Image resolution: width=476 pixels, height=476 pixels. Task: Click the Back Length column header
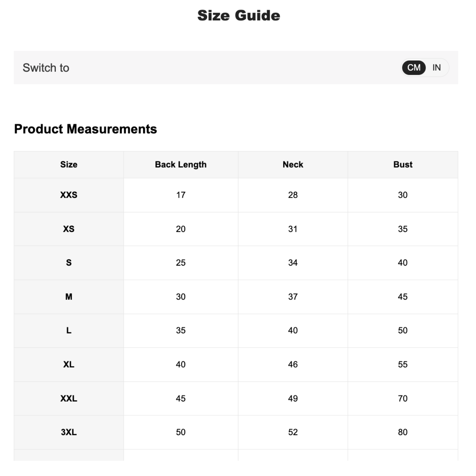(181, 164)
